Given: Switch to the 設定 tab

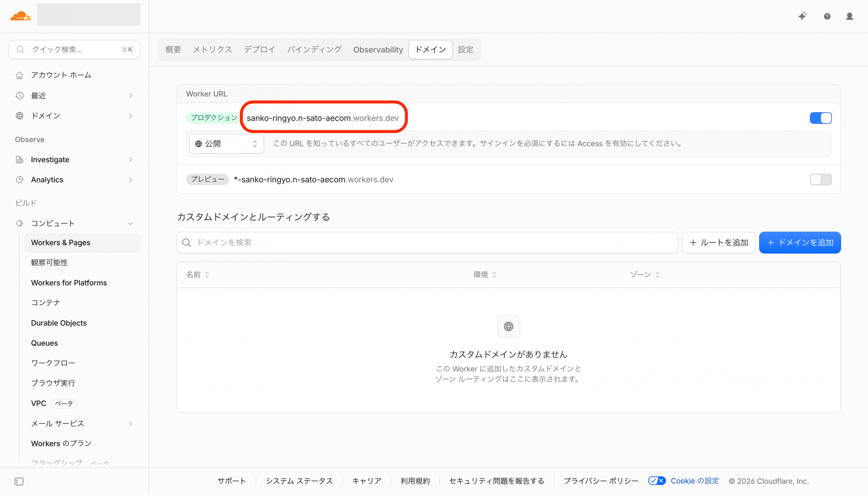Looking at the screenshot, I should [x=466, y=50].
